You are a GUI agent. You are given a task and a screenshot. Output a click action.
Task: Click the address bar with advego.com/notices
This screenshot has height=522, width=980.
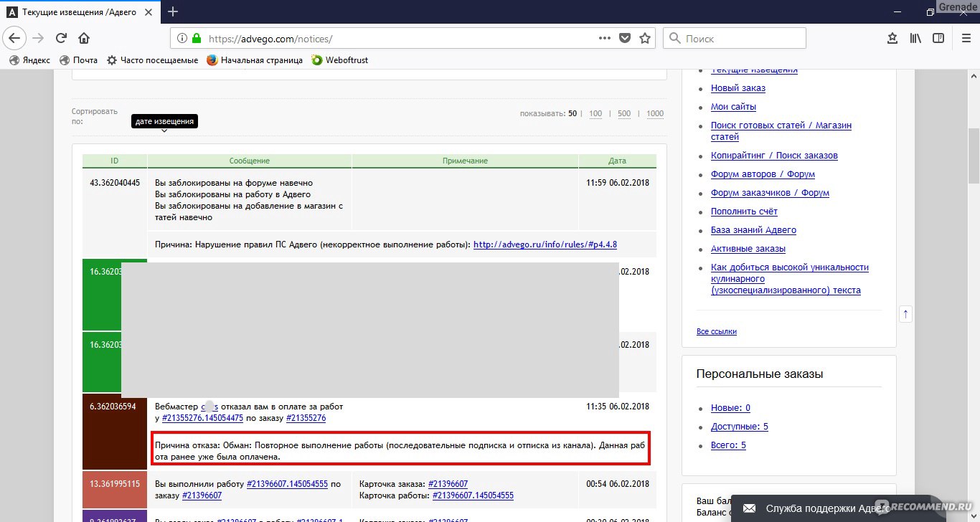point(413,38)
